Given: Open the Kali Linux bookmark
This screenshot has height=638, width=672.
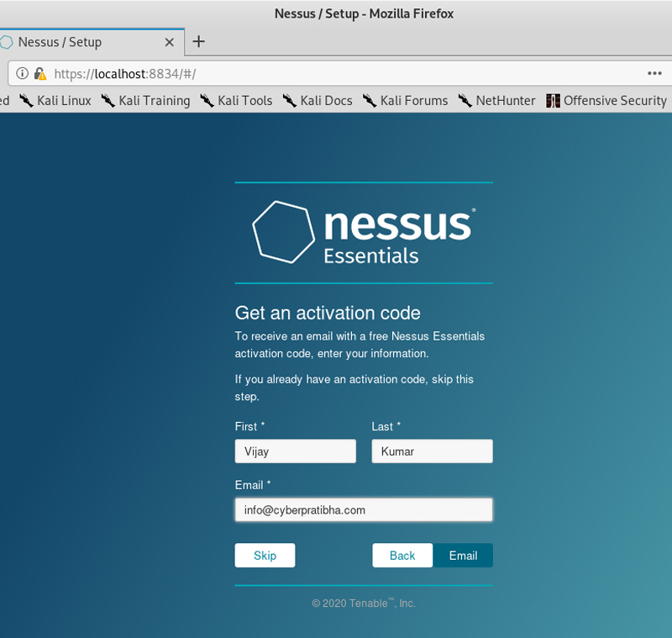Looking at the screenshot, I should 55,100.
